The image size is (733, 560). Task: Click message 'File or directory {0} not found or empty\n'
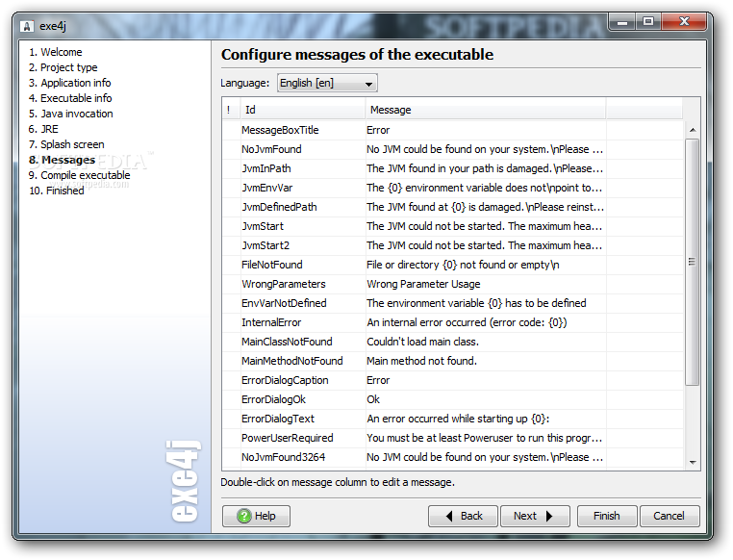(x=463, y=265)
